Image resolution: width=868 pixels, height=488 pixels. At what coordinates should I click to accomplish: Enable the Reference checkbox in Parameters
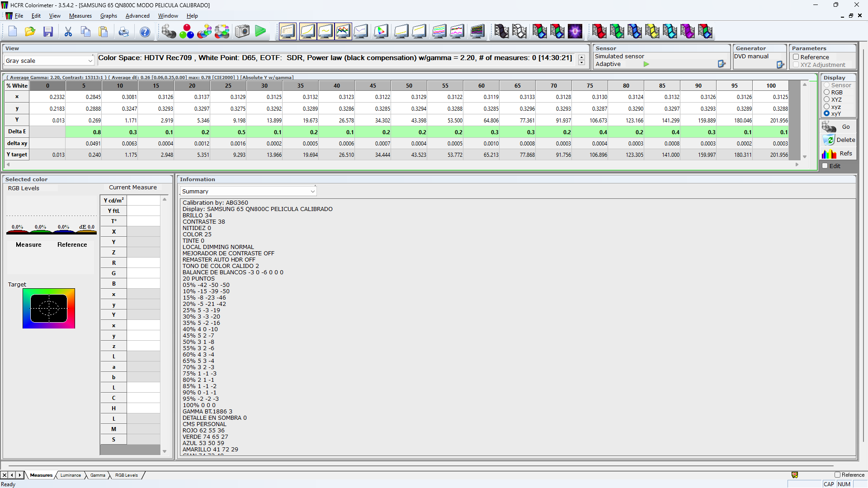pos(796,57)
